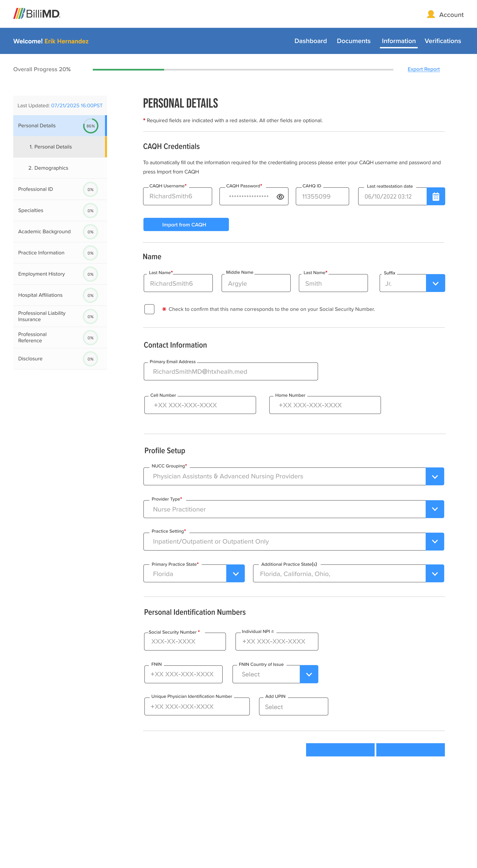Check the name confirmation checkbox
Viewport: 477px width, 868px height.
[x=149, y=309]
